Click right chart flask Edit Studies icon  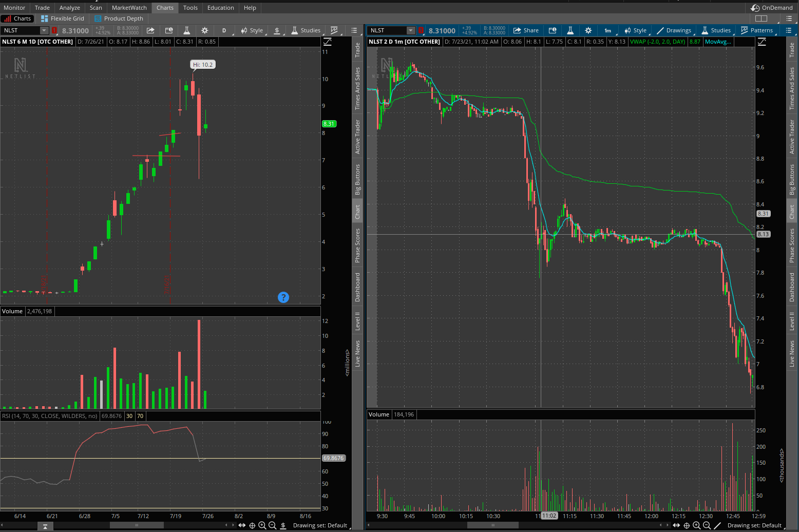click(570, 30)
